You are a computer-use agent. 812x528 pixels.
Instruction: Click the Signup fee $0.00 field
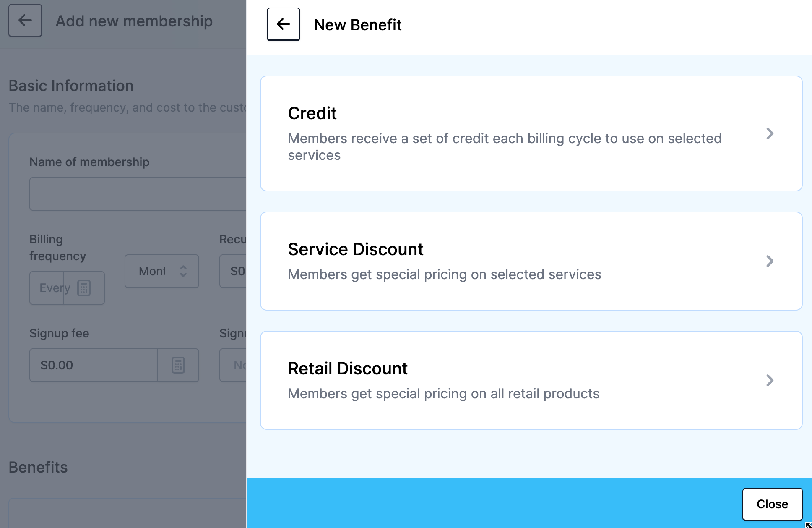94,365
